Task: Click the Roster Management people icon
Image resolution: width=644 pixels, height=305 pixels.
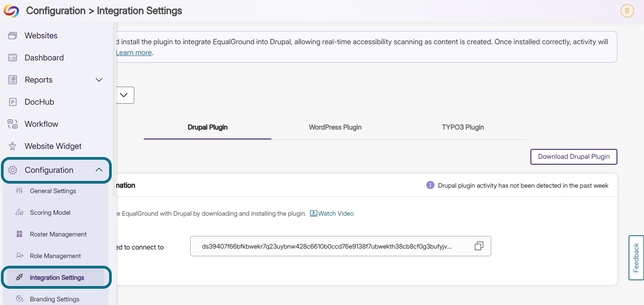Action: click(x=19, y=234)
